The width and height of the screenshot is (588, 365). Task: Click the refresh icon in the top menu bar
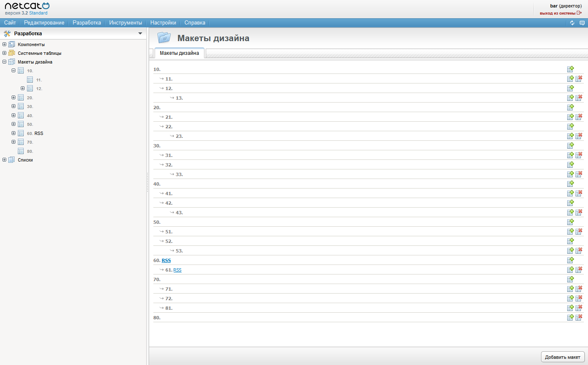point(572,23)
